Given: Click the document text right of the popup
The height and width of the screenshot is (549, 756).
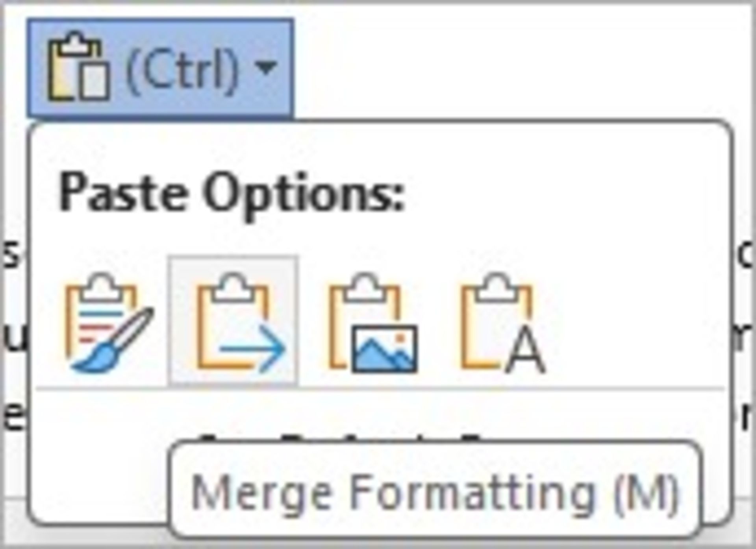Looking at the screenshot, I should click(746, 338).
